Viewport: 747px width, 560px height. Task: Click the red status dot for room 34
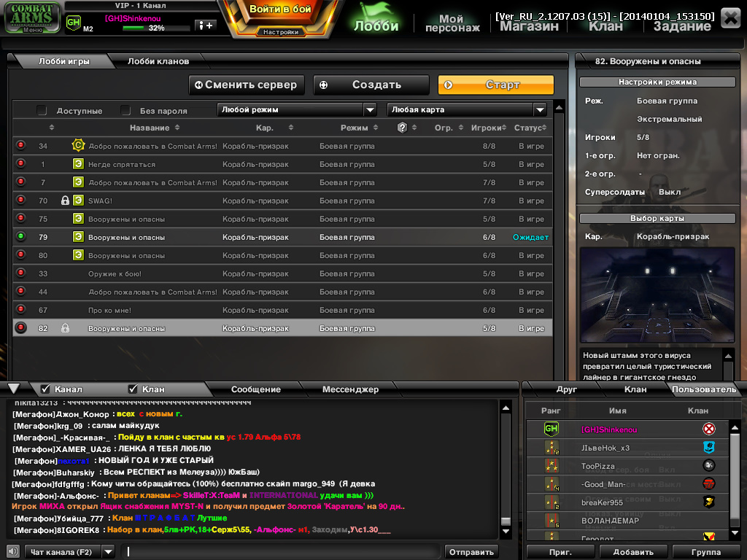coord(20,145)
